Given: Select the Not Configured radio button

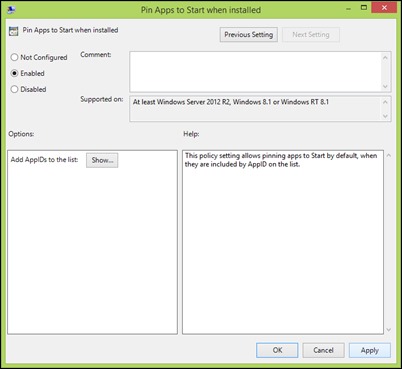Looking at the screenshot, I should [14, 57].
